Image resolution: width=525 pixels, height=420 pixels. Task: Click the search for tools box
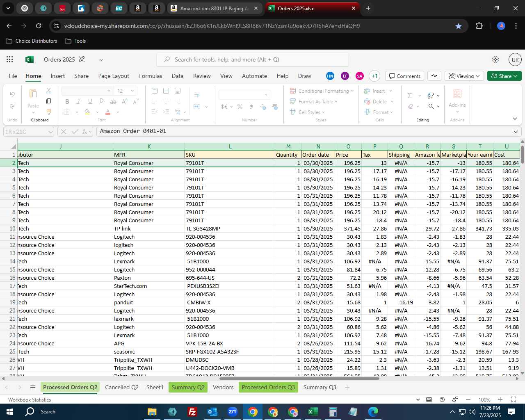point(253,59)
